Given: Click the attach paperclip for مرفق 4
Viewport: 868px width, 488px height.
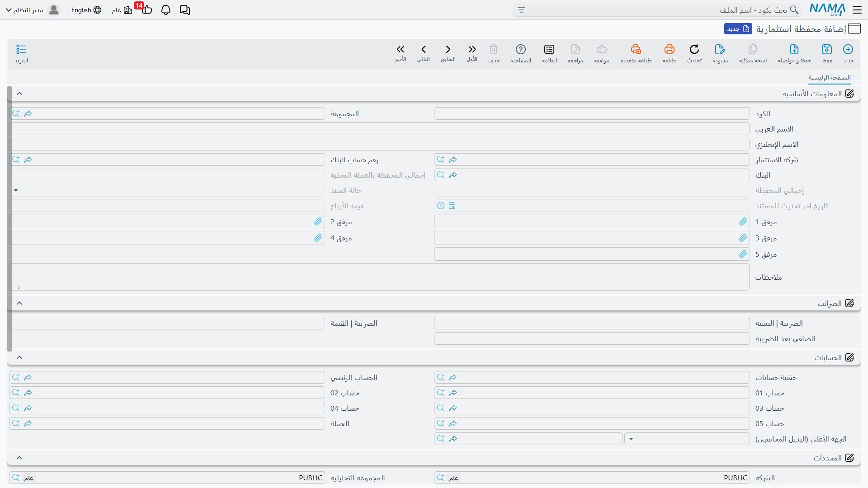Looking at the screenshot, I should pyautogui.click(x=318, y=238).
